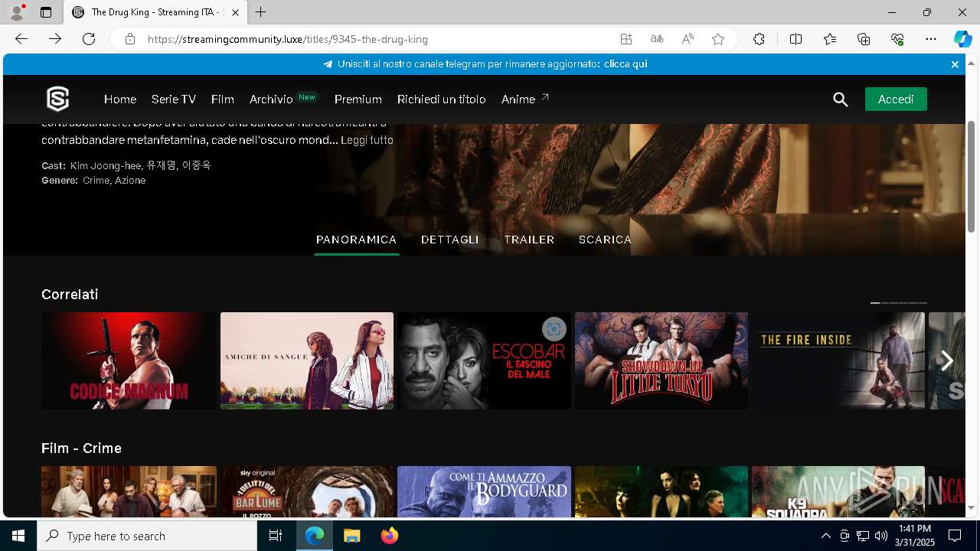Viewport: 980px width, 551px height.
Task: Go to Home in site navigation
Action: (x=120, y=99)
